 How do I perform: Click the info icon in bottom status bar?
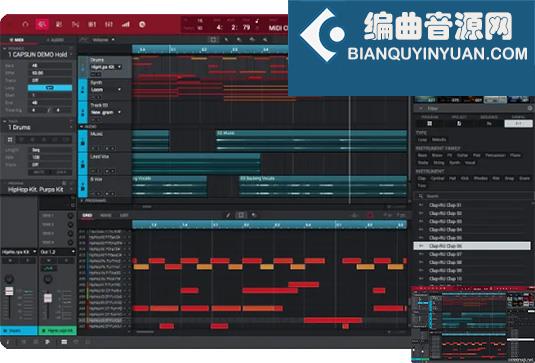8,342
